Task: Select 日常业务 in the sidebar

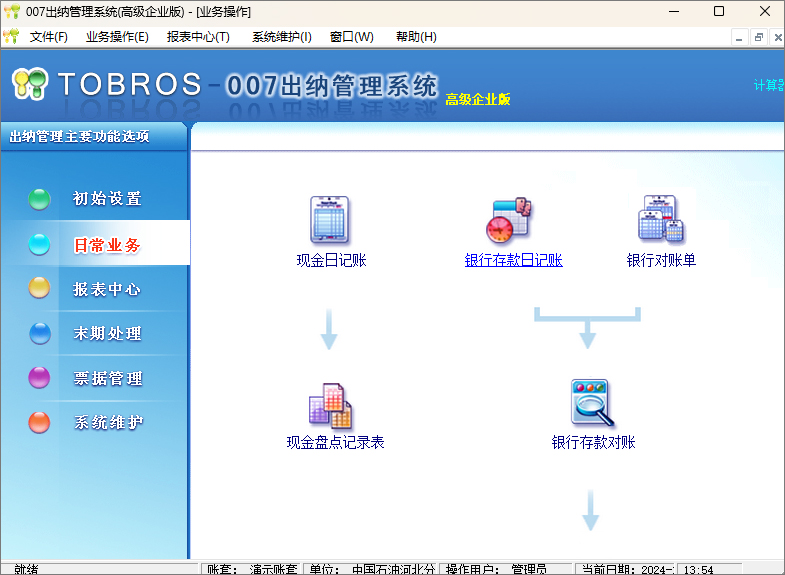Action: point(107,245)
